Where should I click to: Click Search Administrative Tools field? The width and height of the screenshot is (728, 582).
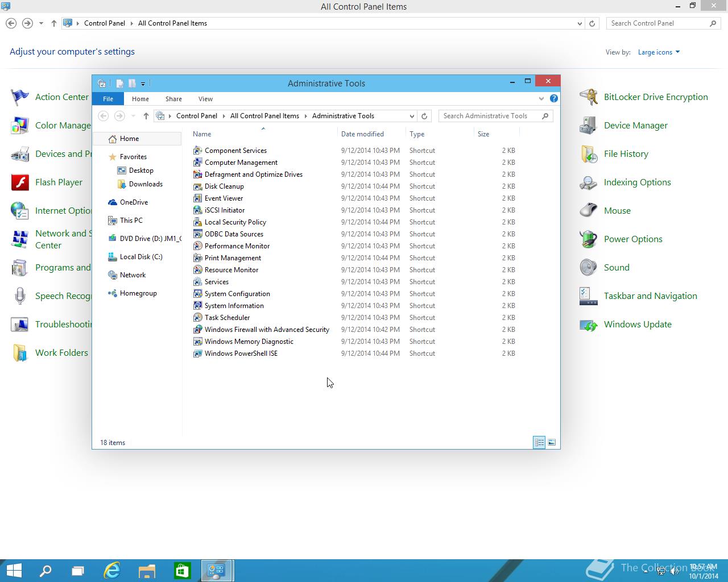(x=495, y=116)
